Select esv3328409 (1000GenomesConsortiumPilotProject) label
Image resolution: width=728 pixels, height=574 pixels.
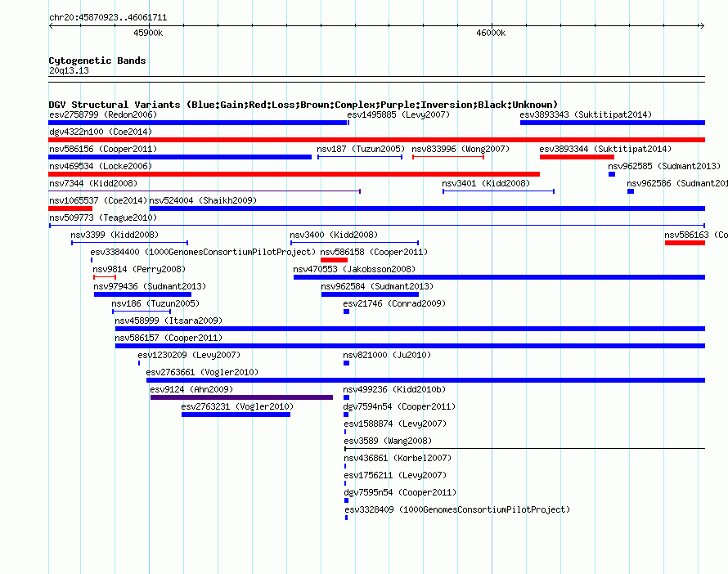[x=457, y=509]
